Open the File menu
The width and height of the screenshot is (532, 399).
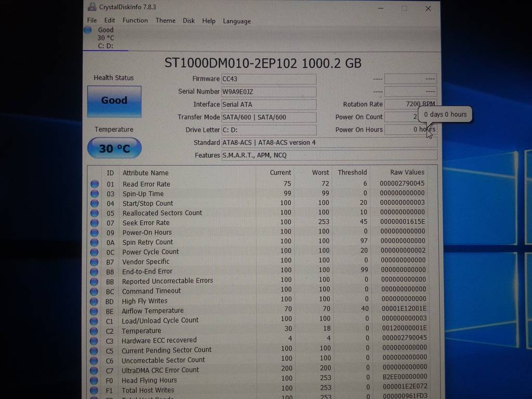click(x=92, y=20)
